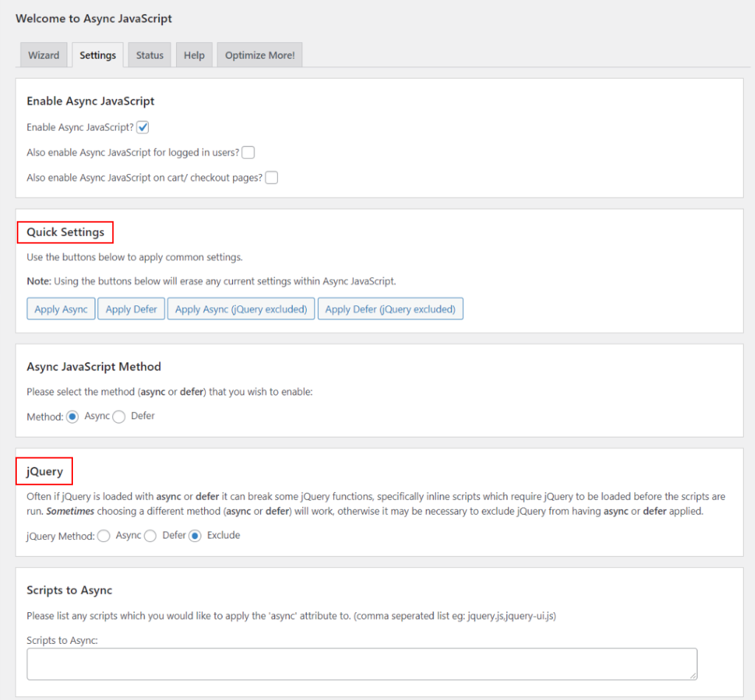Click the jQuery section heading
Viewport: 755px width, 700px height.
[44, 471]
